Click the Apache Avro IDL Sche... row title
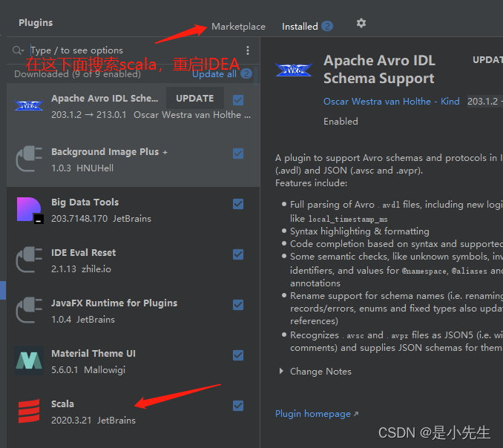The width and height of the screenshot is (503, 448). click(105, 98)
